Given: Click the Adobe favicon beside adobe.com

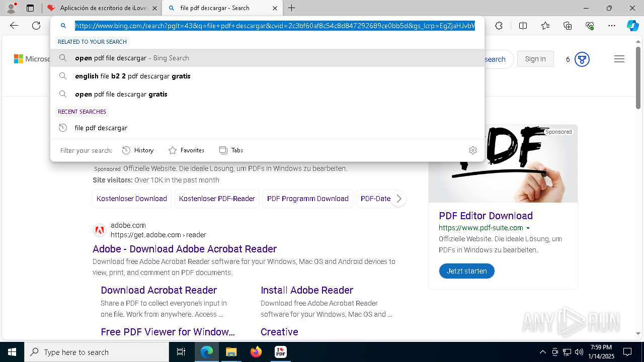Looking at the screenshot, I should [100, 230].
